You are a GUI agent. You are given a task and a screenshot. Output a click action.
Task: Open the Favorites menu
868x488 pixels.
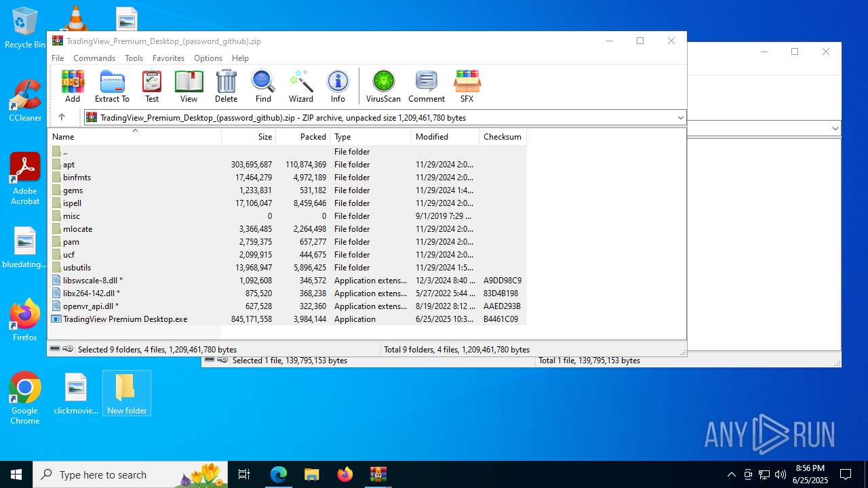[168, 58]
